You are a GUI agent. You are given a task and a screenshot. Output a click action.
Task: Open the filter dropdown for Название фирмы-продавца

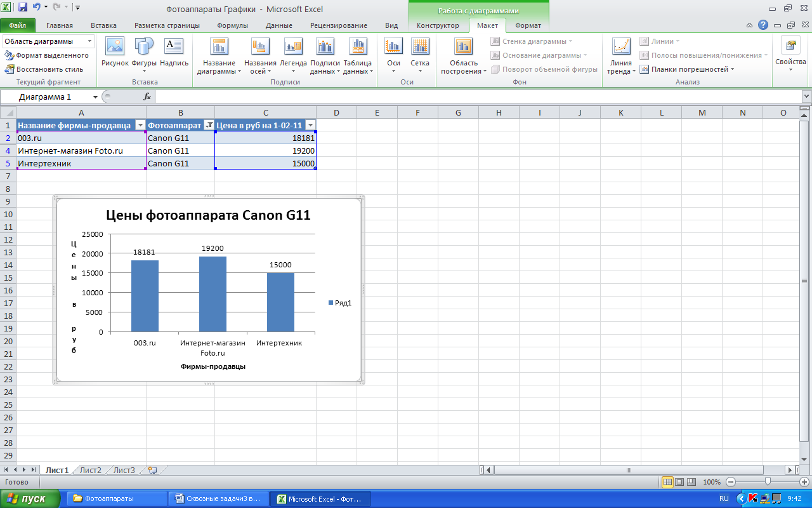click(x=141, y=125)
